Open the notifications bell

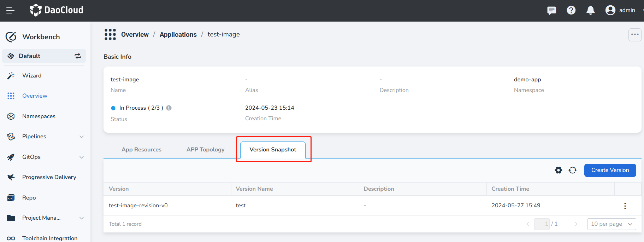[590, 11]
